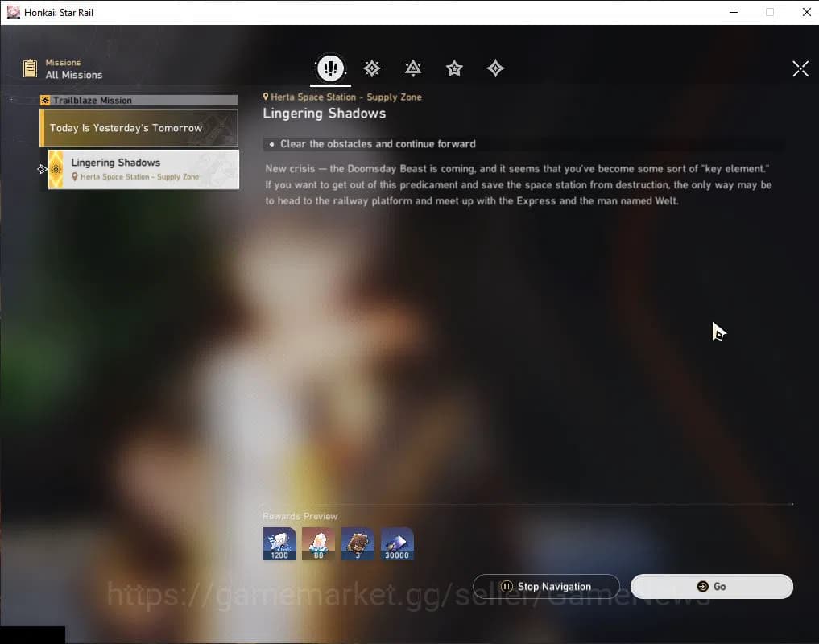Click the gold tracking emblem on Lingering Shadows
Viewport: 819px width, 644px height.
coord(56,169)
